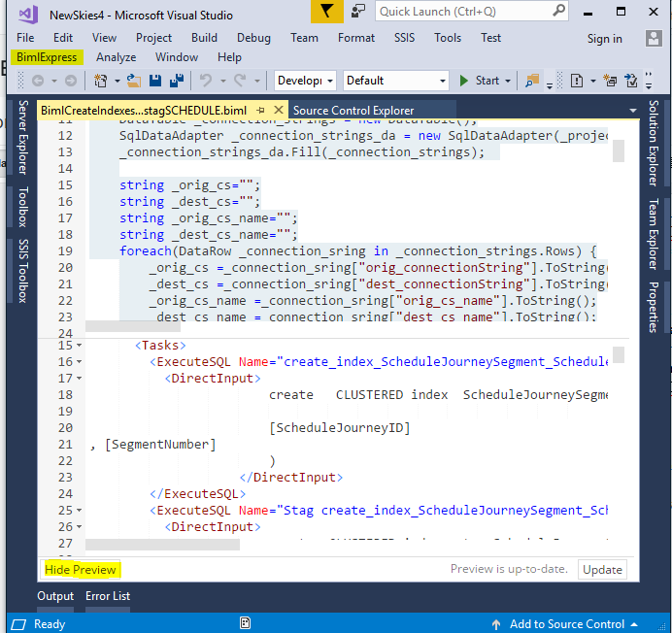Expand the Team Explorer side panel
The width and height of the screenshot is (672, 633).
654,234
